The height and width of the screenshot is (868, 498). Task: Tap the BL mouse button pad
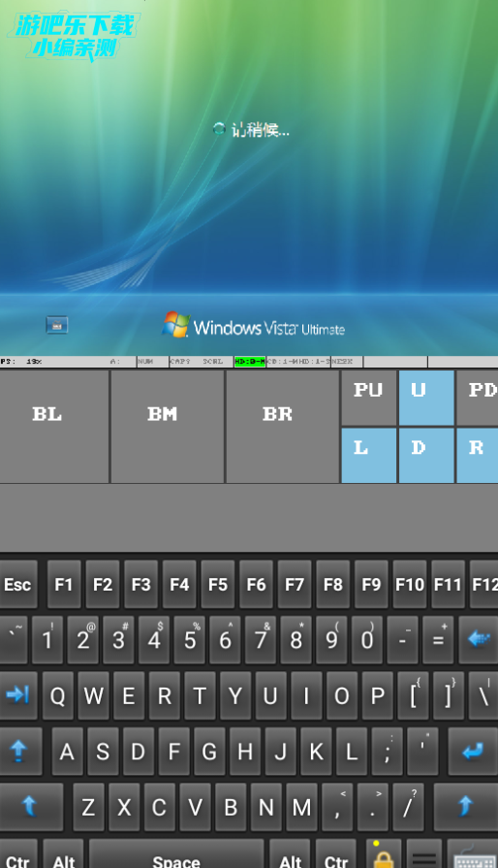[54, 427]
